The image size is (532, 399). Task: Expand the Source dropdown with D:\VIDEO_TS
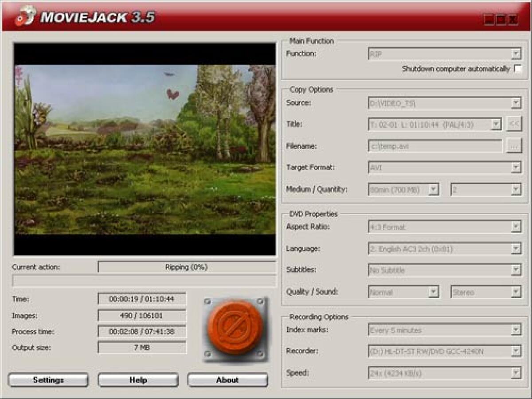[x=516, y=102]
